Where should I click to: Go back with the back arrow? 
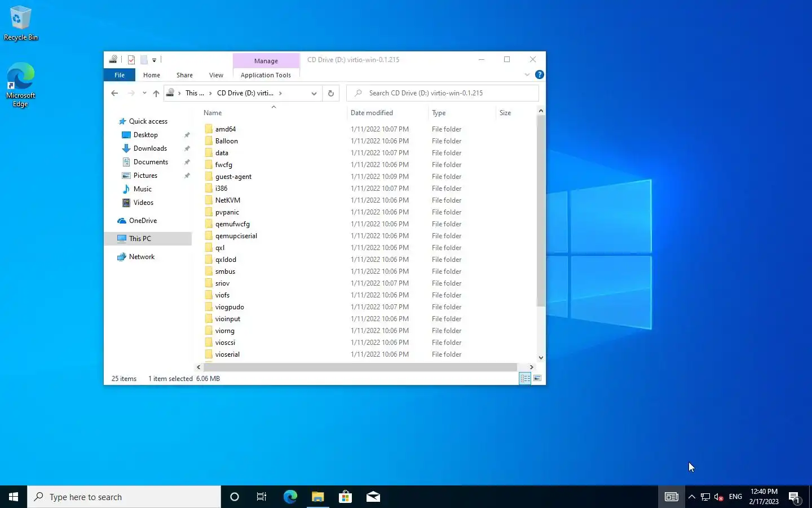coord(114,93)
